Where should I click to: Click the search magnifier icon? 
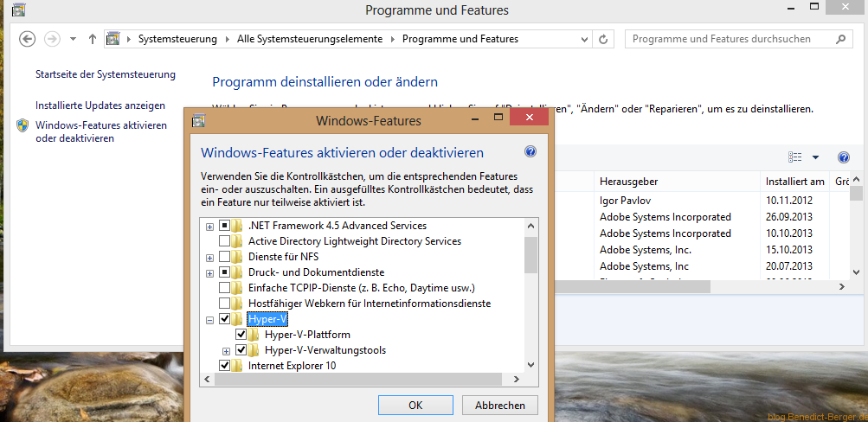click(x=840, y=39)
